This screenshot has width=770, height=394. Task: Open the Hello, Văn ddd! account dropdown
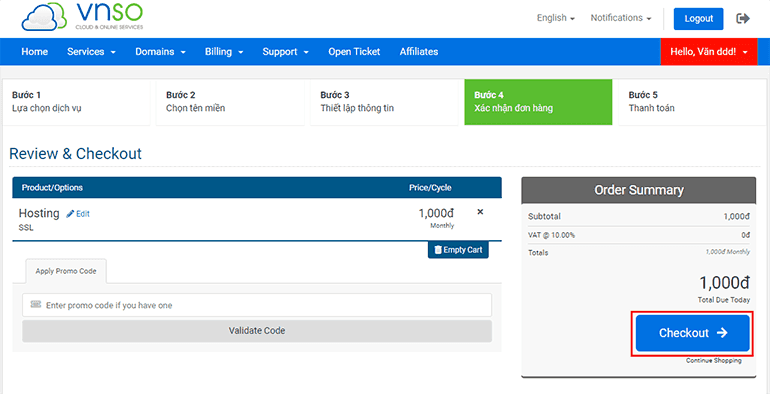(x=709, y=52)
